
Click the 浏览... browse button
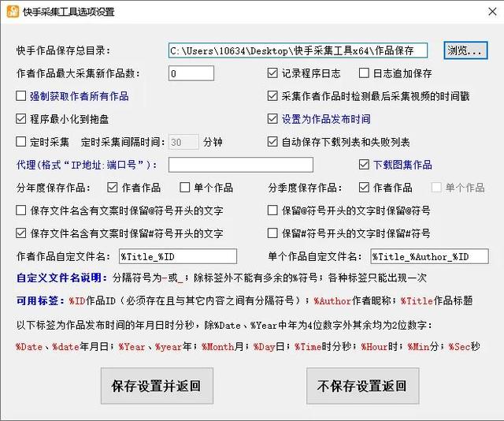coord(465,50)
